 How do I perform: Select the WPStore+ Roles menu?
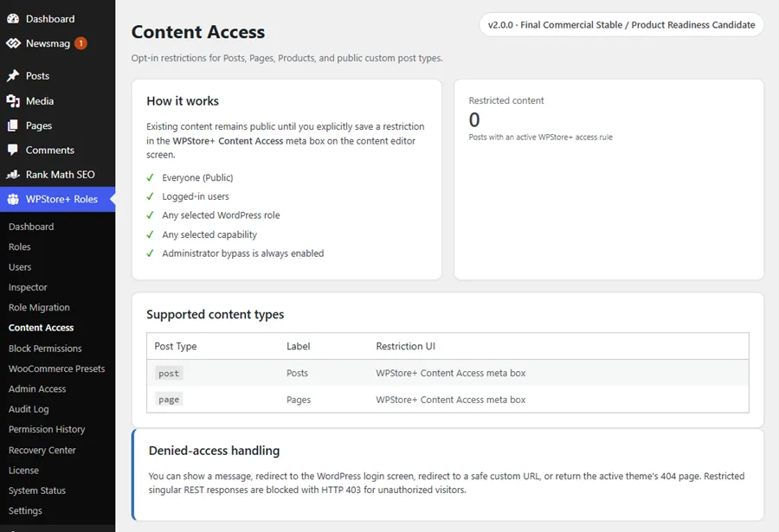tap(58, 199)
